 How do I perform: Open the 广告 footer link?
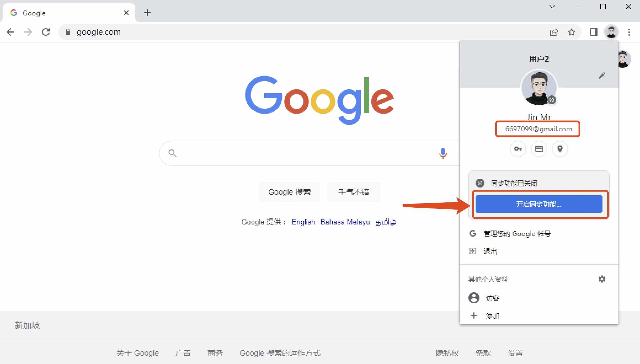[x=183, y=353]
